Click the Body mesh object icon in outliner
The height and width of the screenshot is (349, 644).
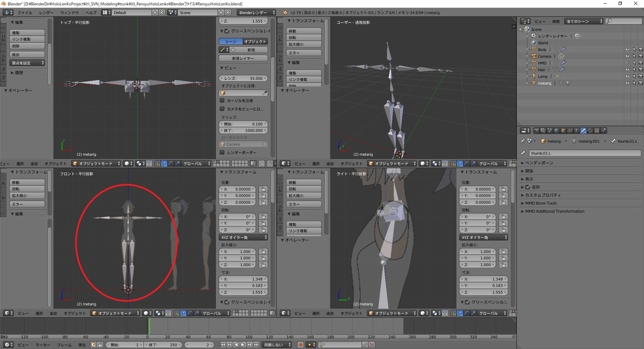coord(534,49)
